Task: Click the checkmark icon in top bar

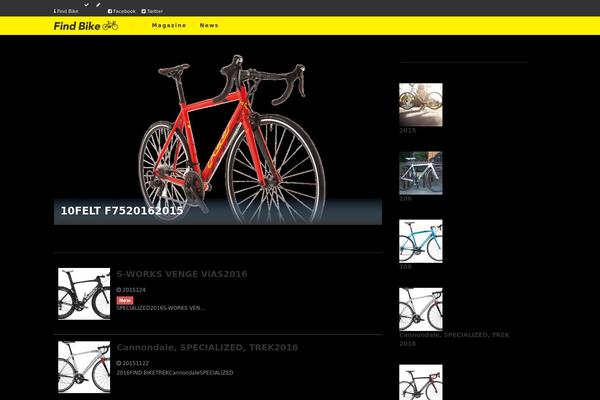Action: (x=86, y=5)
